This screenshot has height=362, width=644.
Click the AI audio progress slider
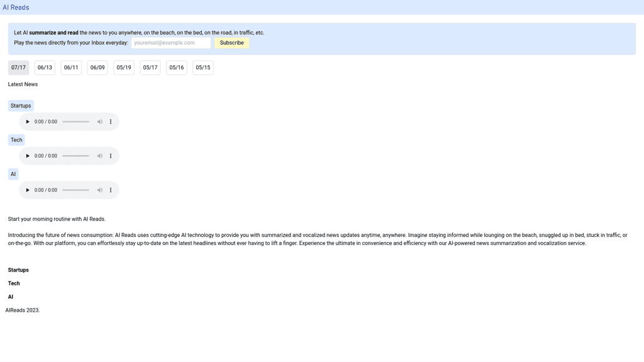[75, 190]
